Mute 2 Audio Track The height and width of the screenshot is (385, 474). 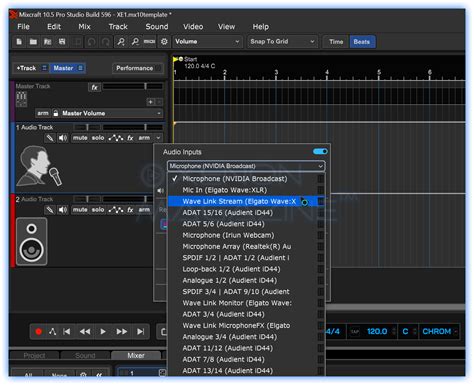point(80,210)
